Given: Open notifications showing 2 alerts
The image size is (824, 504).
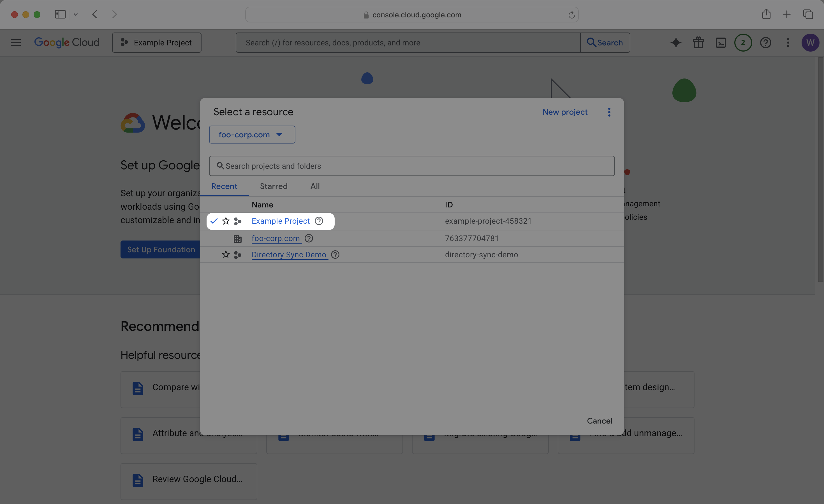Looking at the screenshot, I should click(x=743, y=43).
